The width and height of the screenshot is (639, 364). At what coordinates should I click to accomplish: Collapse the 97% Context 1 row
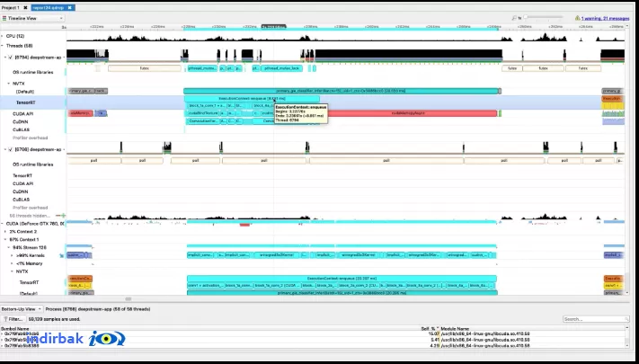click(5, 240)
